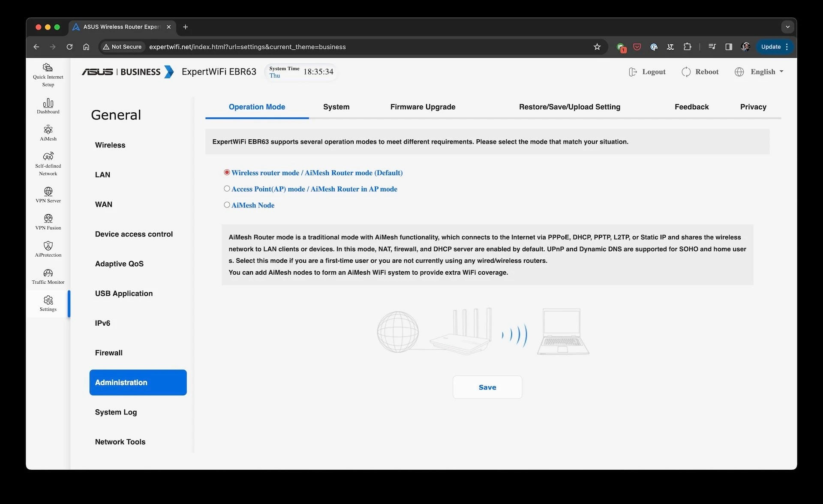This screenshot has height=504, width=823.
Task: Open the browser profile avatar
Action: click(745, 47)
